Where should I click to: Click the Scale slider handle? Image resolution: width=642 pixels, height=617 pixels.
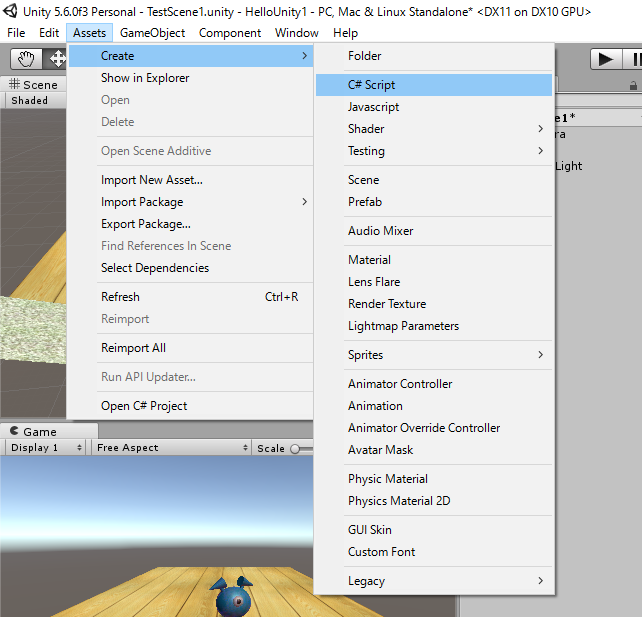tap(295, 449)
